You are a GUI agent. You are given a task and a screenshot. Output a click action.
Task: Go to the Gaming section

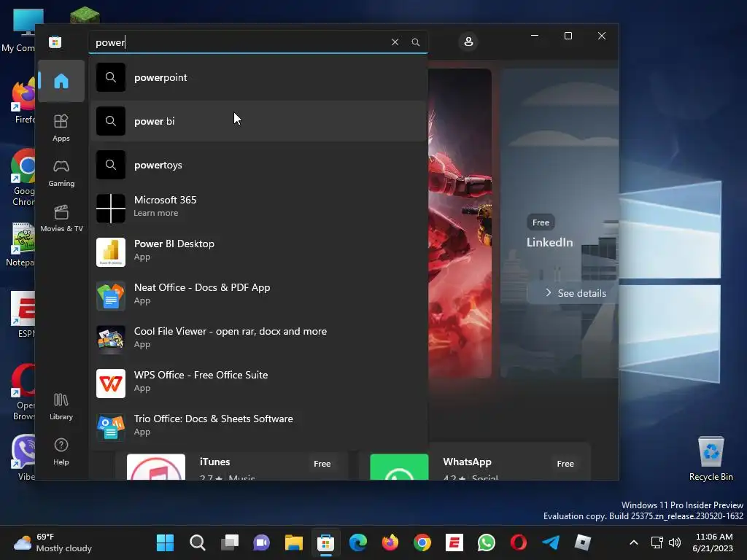click(x=61, y=173)
